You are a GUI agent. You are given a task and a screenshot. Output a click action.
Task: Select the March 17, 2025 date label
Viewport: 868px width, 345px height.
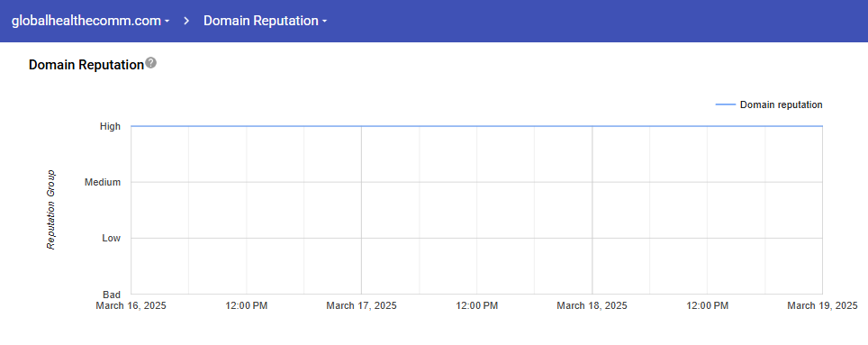(361, 305)
